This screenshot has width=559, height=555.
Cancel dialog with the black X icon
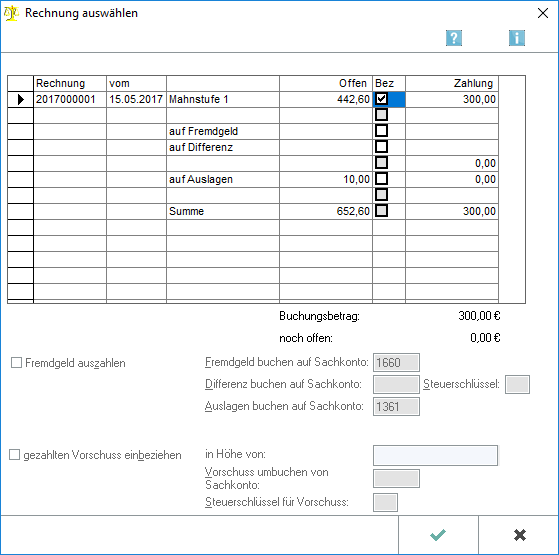[519, 535]
